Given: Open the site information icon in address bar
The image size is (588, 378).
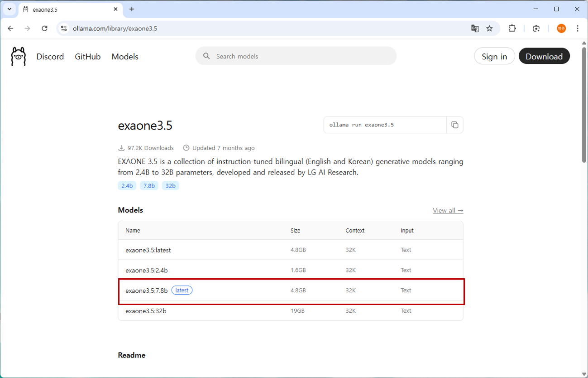Looking at the screenshot, I should [64, 29].
